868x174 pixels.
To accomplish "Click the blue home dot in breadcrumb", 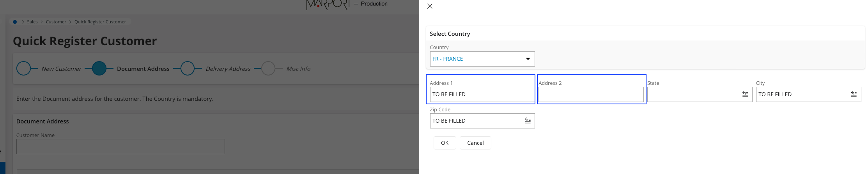I will (15, 22).
